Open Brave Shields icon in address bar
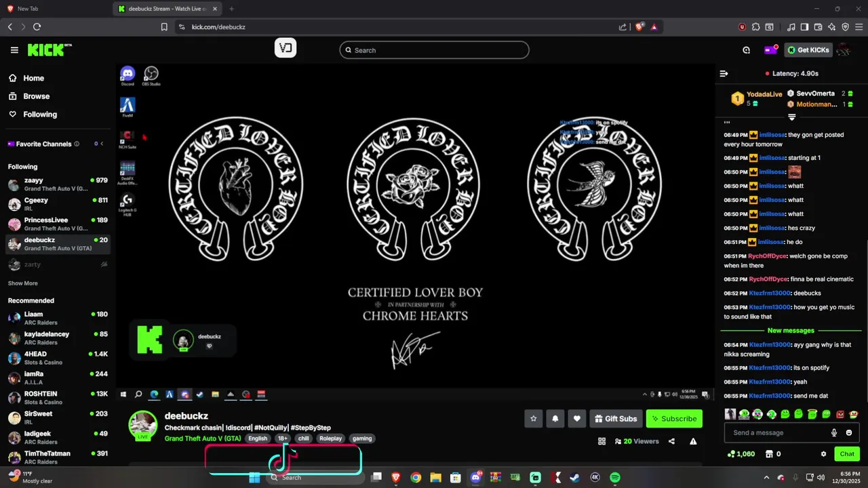 coord(639,27)
